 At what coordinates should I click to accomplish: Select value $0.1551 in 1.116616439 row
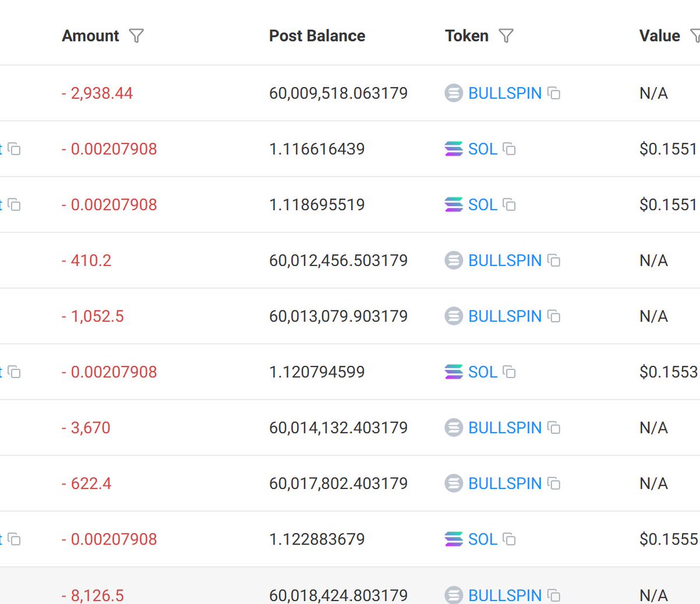[668, 149]
